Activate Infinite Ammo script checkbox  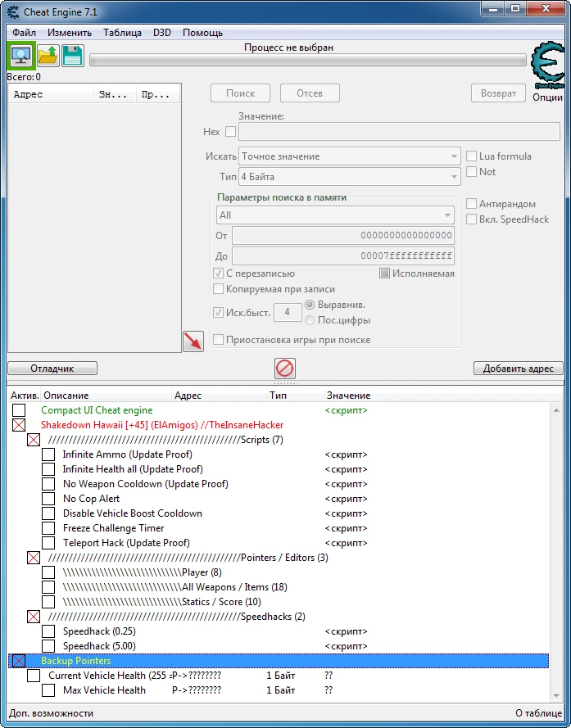click(48, 454)
